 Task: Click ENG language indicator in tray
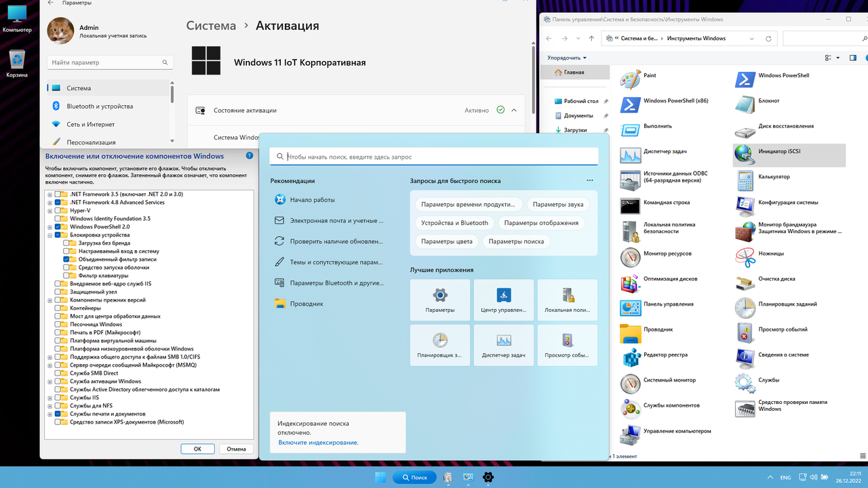pyautogui.click(x=786, y=478)
